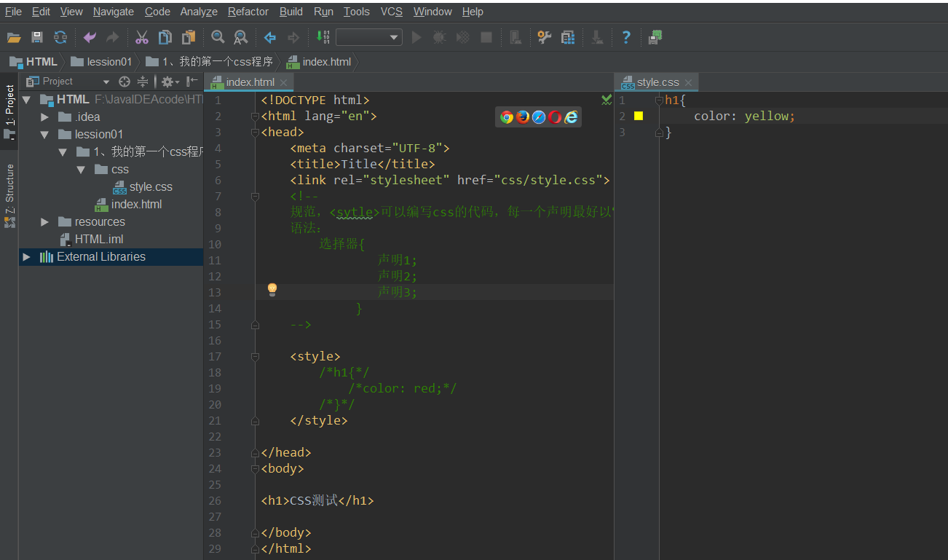This screenshot has width=948, height=560.
Task: Click the Run with Coverage icon
Action: (x=462, y=37)
